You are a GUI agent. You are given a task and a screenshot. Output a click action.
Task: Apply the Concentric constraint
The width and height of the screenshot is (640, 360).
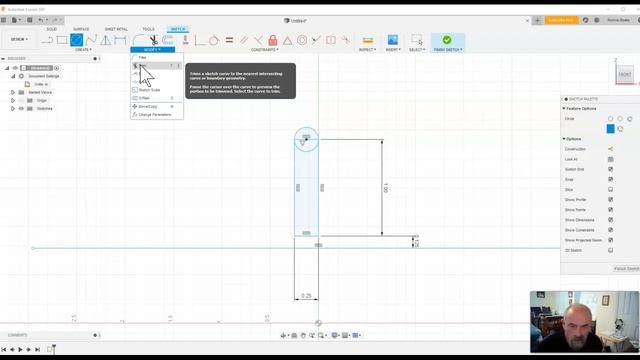(302, 40)
